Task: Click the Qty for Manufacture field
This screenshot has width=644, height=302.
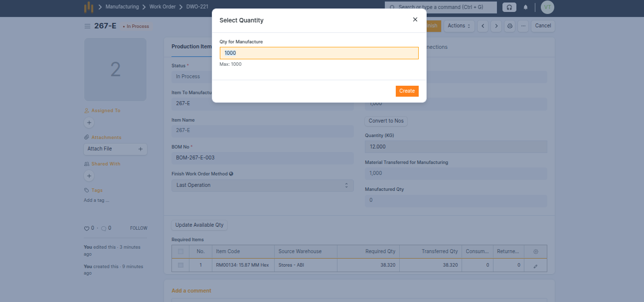Action: pyautogui.click(x=319, y=53)
